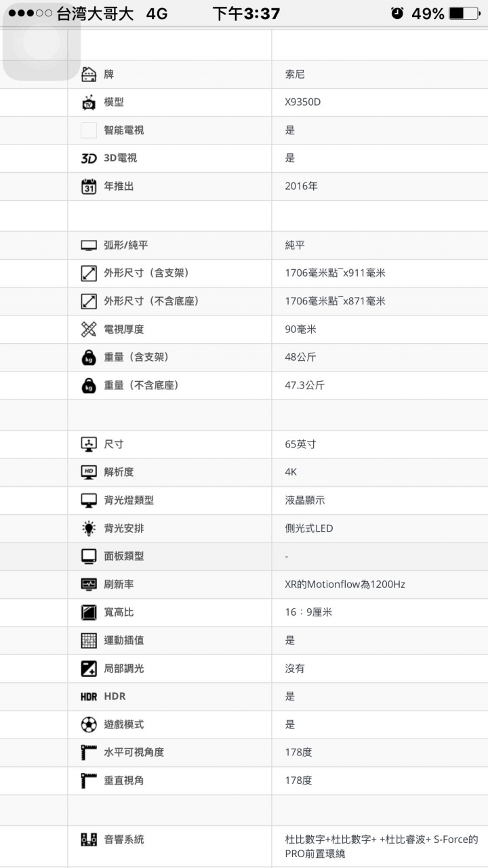Select the blank placeholder icon beside 智能電視

point(89,130)
